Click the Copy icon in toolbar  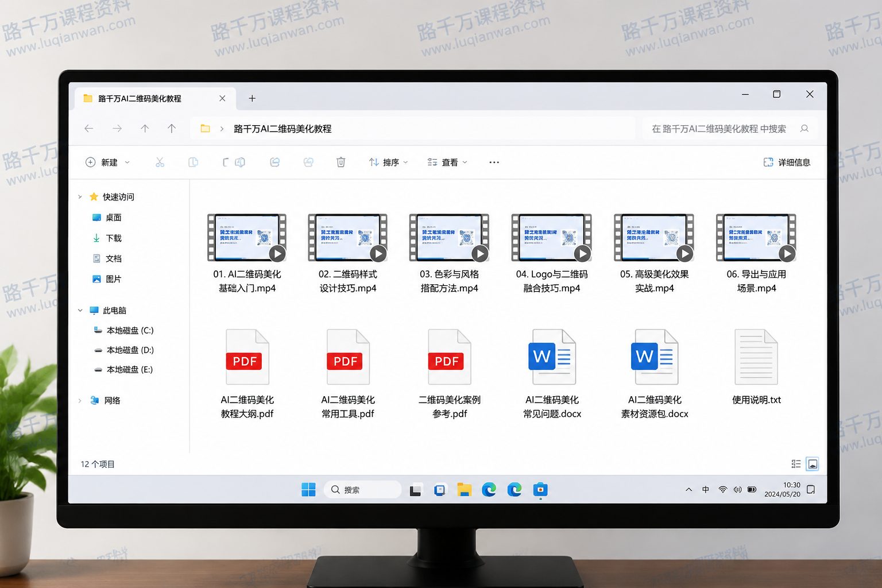pos(194,163)
